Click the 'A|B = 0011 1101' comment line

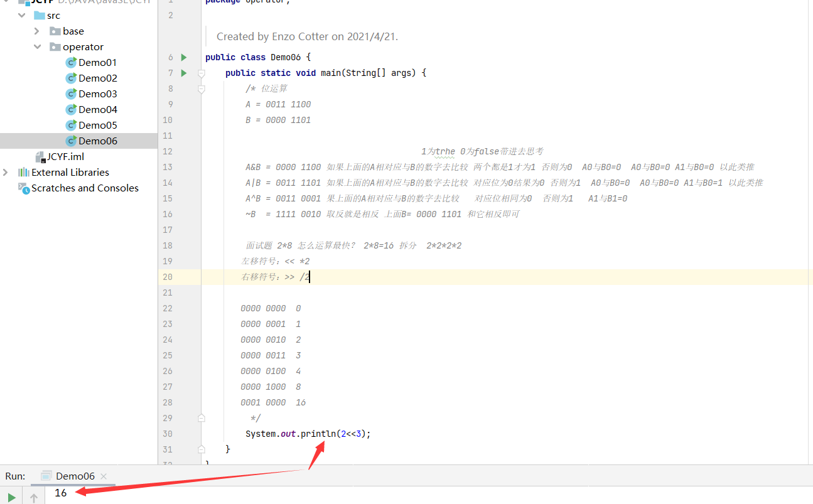pos(504,183)
